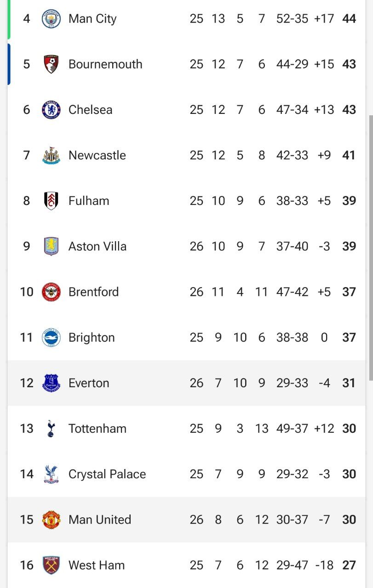Click the vertical scrollbar on the right
Viewport: 373px width, 588px height.
(x=371, y=248)
